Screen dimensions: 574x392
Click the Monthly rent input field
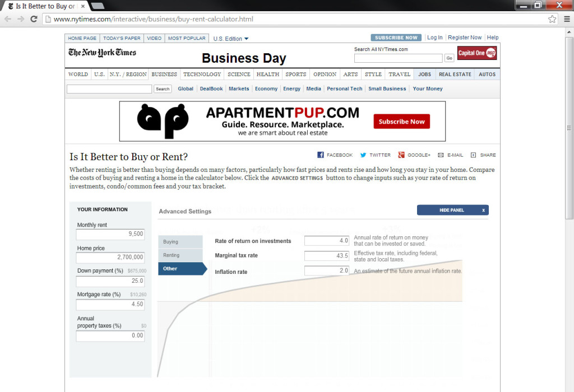[x=110, y=234]
